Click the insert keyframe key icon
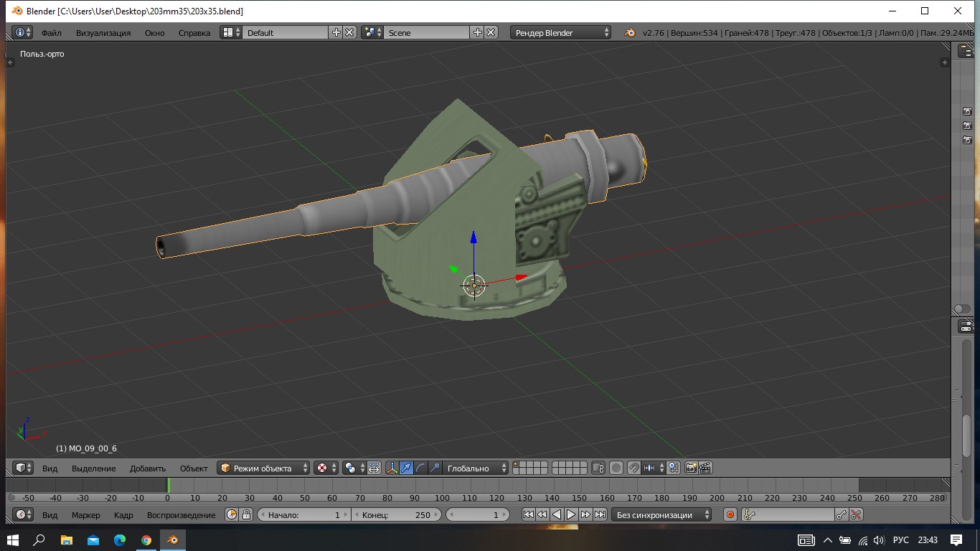Image resolution: width=980 pixels, height=551 pixels. (x=842, y=514)
